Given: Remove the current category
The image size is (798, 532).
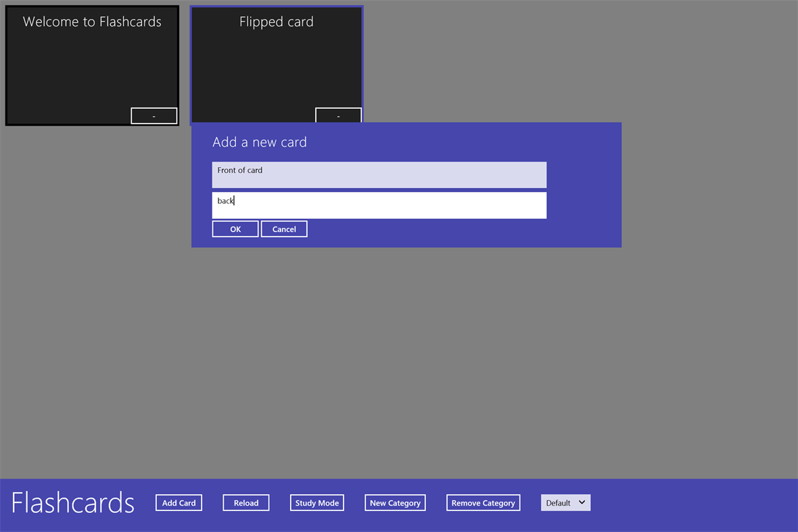Looking at the screenshot, I should (483, 502).
